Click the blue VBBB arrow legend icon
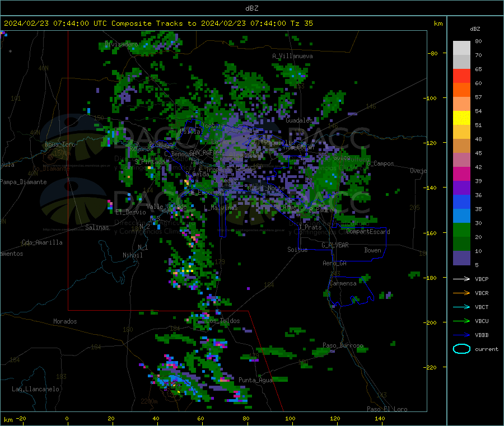The height and width of the screenshot is (426, 504). click(x=461, y=335)
